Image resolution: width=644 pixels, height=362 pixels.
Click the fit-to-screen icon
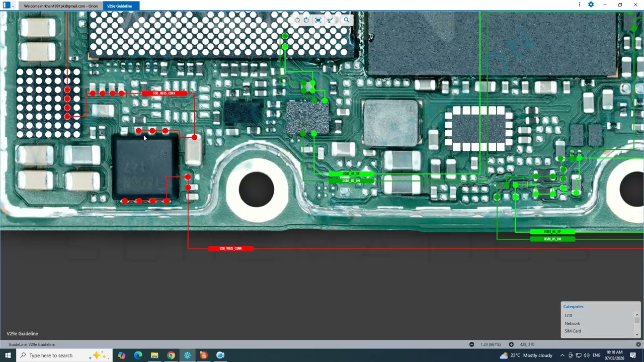click(x=318, y=20)
